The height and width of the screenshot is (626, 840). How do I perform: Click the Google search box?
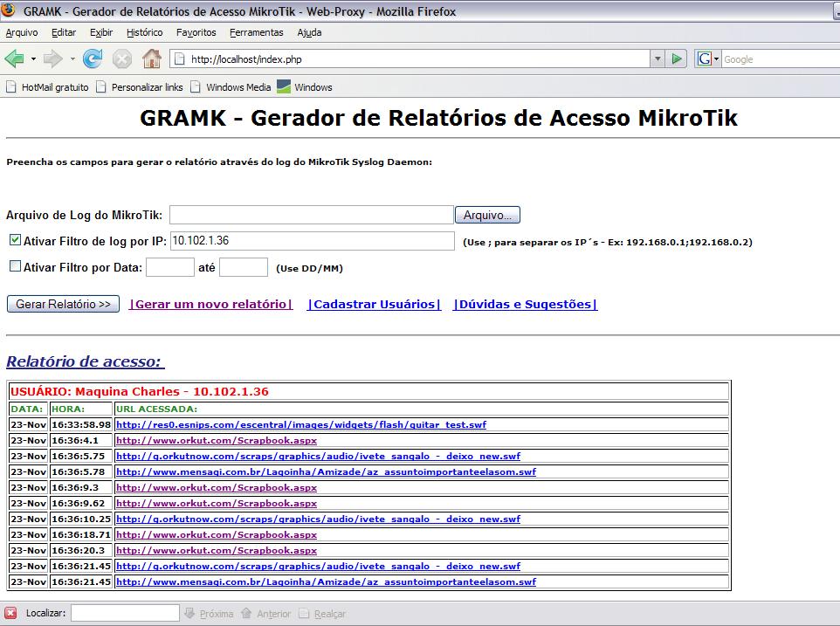[x=781, y=58]
